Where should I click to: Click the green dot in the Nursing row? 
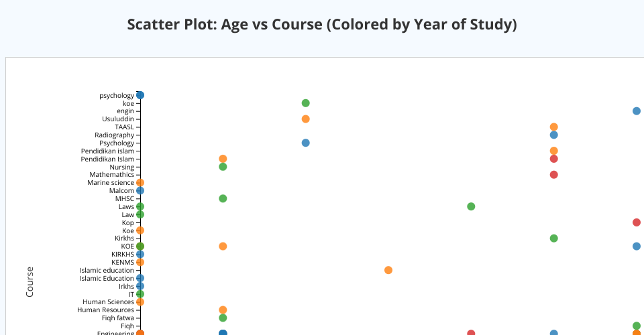click(x=223, y=167)
